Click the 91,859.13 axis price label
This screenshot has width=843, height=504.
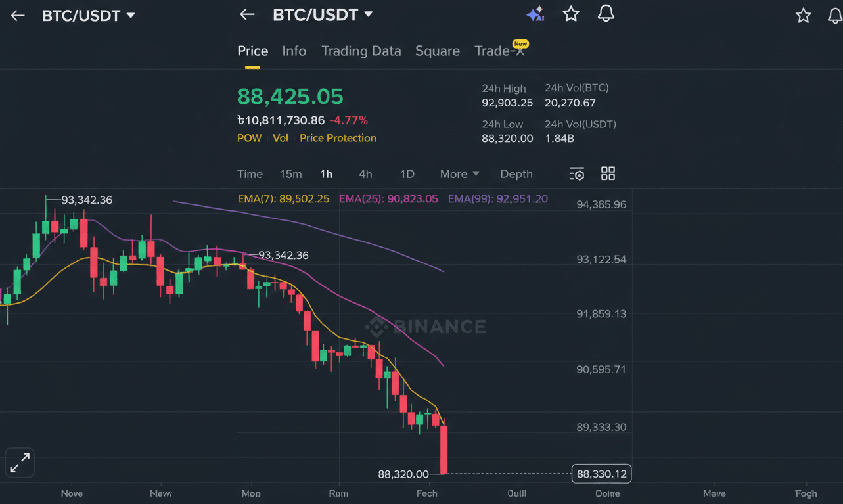pos(601,314)
